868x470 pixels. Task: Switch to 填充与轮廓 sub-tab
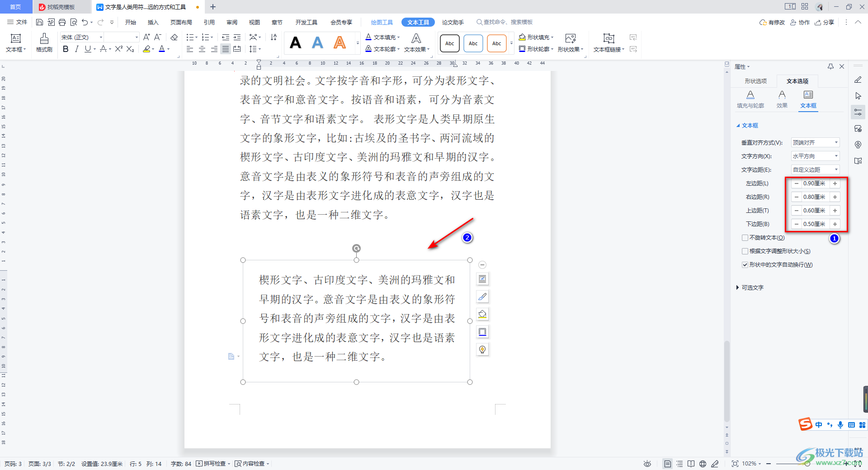pyautogui.click(x=750, y=99)
